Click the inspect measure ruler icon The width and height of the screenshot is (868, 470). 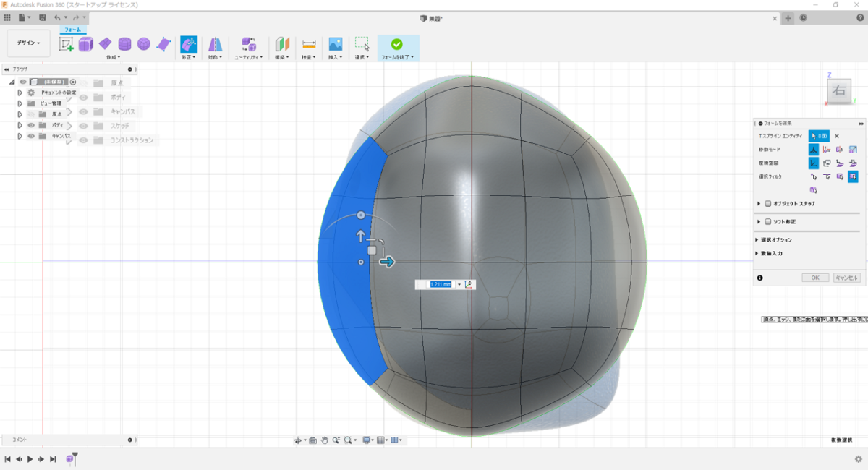(x=309, y=44)
